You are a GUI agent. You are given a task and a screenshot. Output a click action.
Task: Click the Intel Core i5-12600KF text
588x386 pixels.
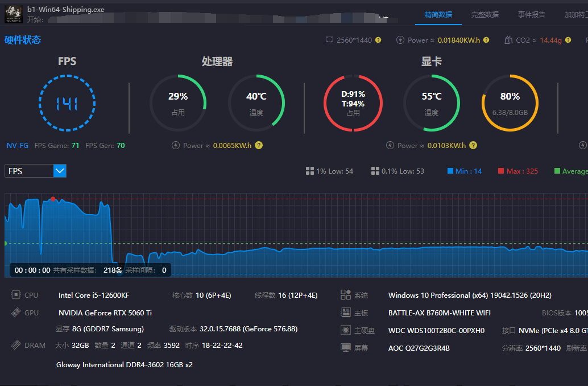coord(94,295)
